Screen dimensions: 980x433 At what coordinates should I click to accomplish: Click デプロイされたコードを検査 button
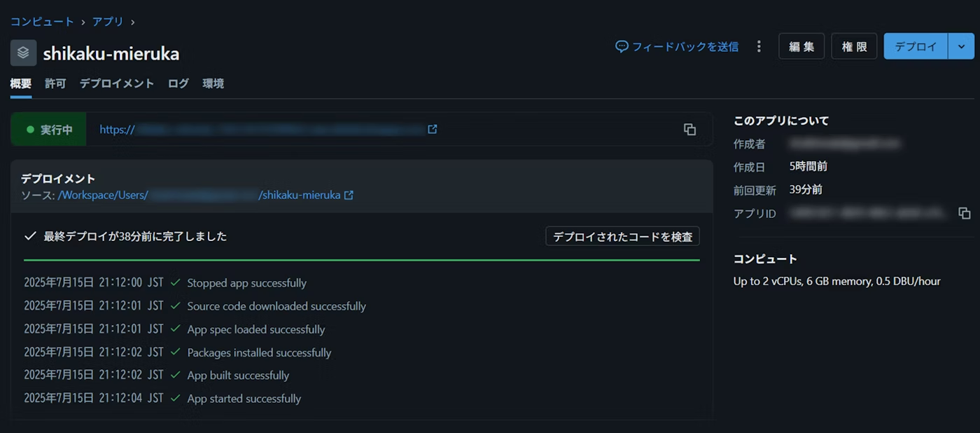click(622, 236)
